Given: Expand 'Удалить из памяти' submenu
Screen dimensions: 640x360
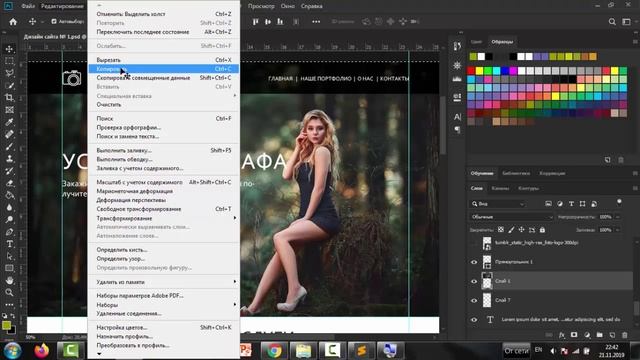Looking at the screenshot, I should (164, 282).
